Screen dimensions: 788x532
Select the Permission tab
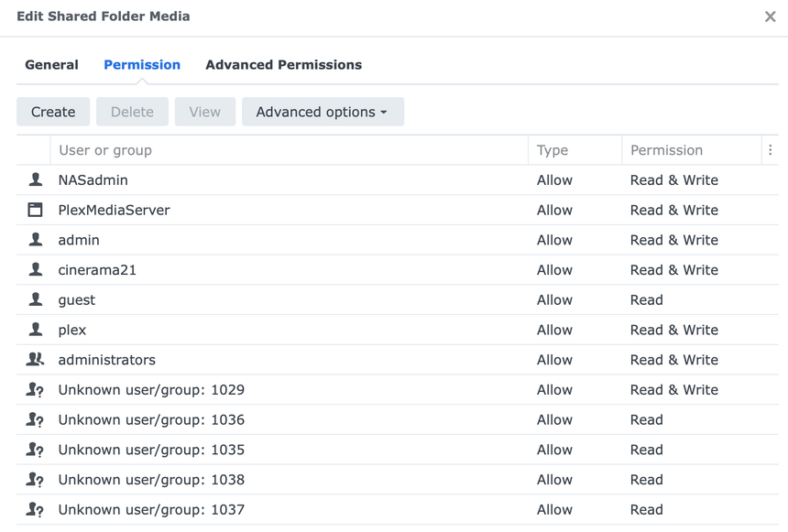coord(142,65)
